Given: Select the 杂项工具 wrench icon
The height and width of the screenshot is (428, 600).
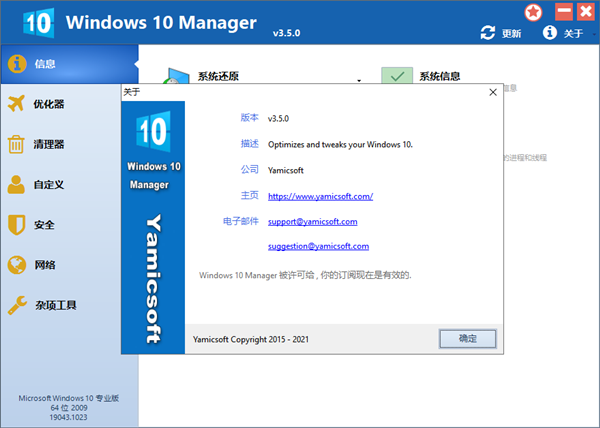Looking at the screenshot, I should (x=17, y=304).
